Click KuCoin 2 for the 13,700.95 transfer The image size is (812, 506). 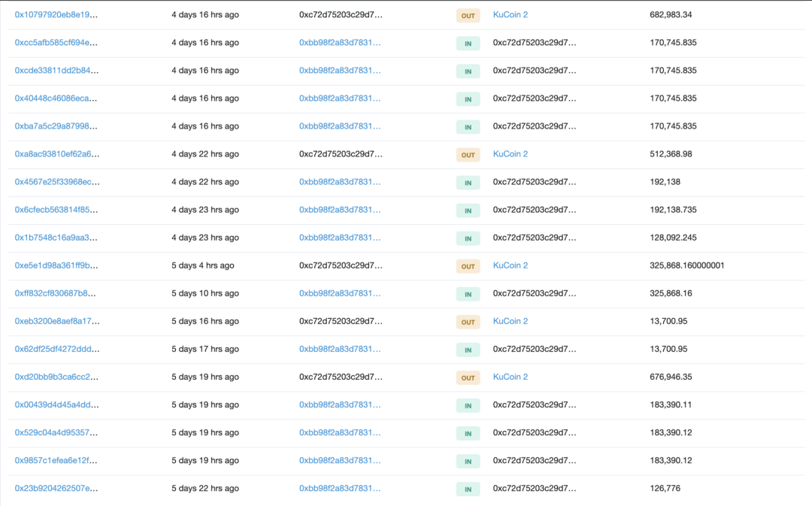coord(510,321)
